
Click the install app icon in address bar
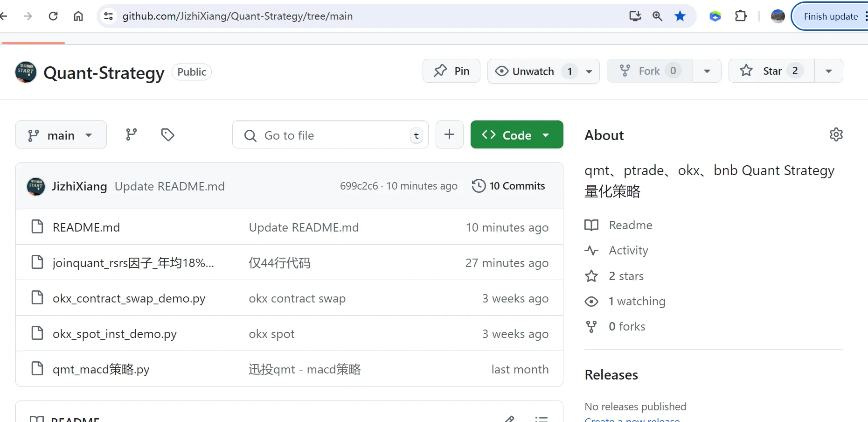click(635, 16)
